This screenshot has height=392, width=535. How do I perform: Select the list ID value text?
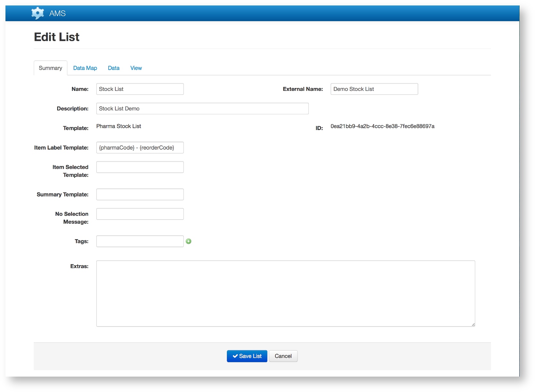click(x=382, y=126)
